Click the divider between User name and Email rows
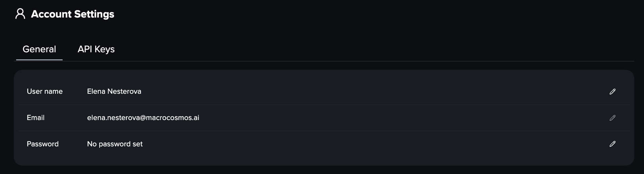The height and width of the screenshot is (174, 644). coord(323,105)
